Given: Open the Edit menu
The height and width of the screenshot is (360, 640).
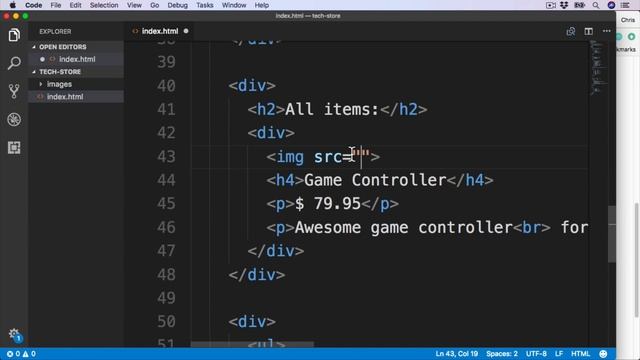Looking at the screenshot, I should click(75, 5).
